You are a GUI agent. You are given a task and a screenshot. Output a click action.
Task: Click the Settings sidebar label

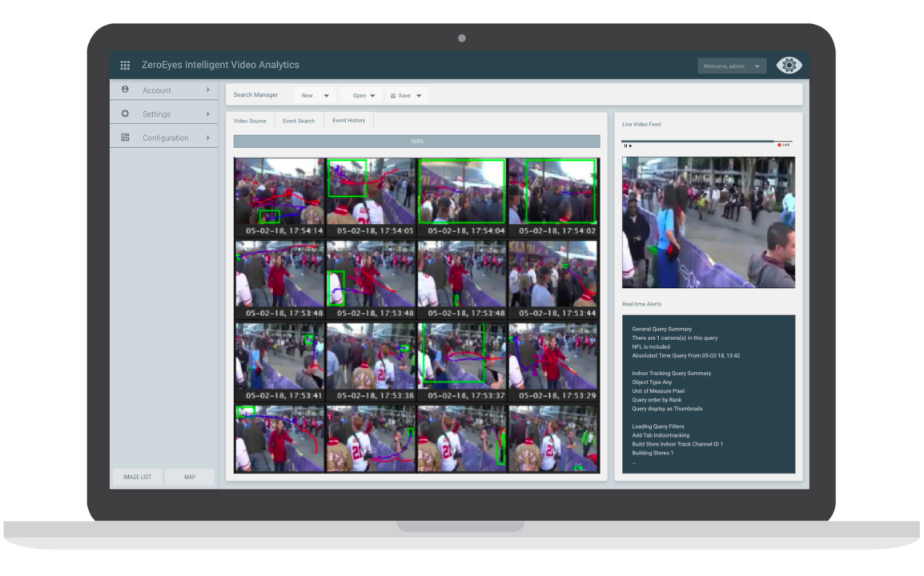click(x=157, y=114)
